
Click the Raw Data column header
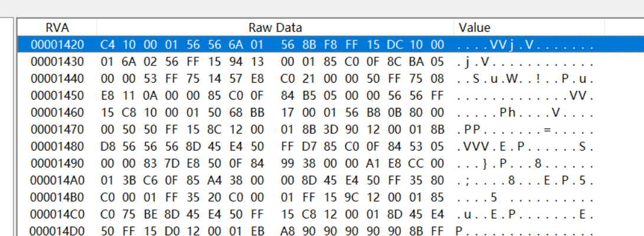click(275, 27)
